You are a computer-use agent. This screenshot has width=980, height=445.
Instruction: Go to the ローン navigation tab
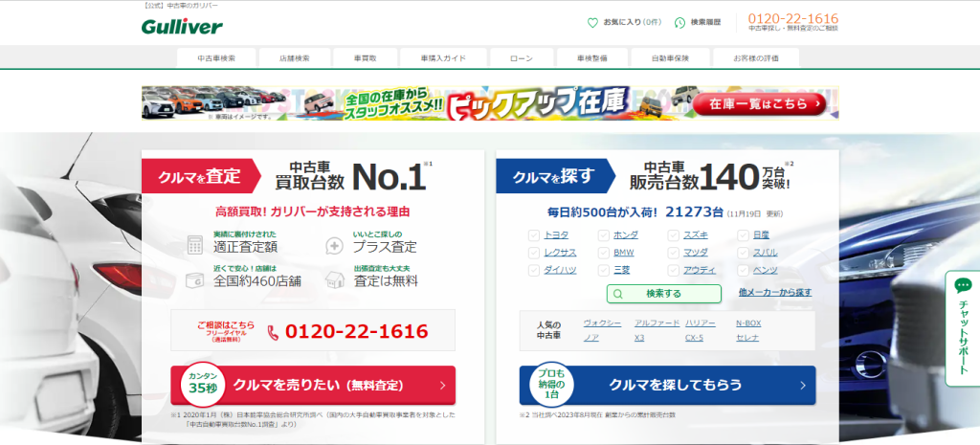521,58
